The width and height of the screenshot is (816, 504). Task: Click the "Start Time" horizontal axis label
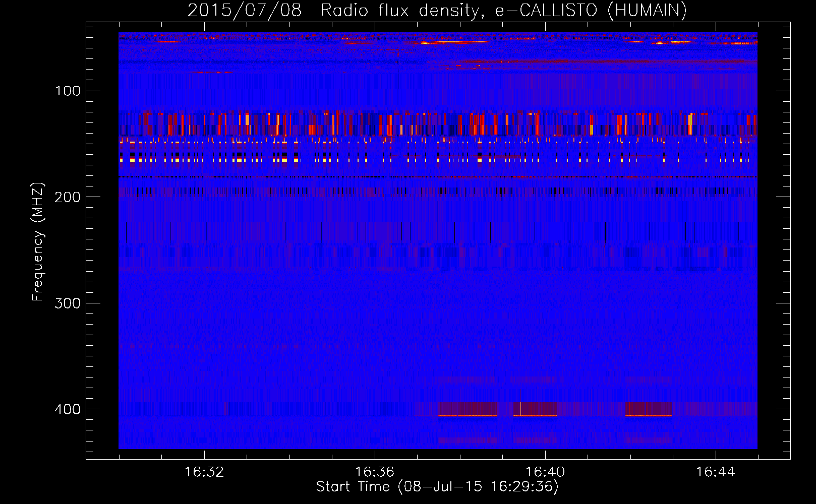point(353,487)
